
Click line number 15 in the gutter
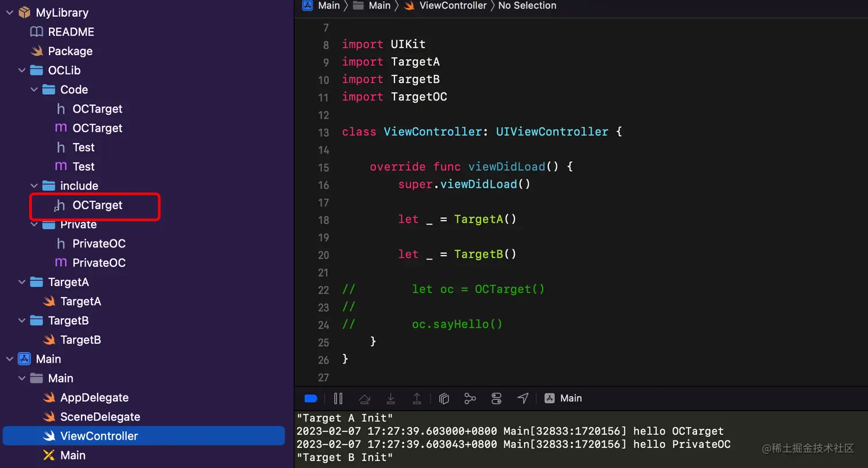(324, 168)
